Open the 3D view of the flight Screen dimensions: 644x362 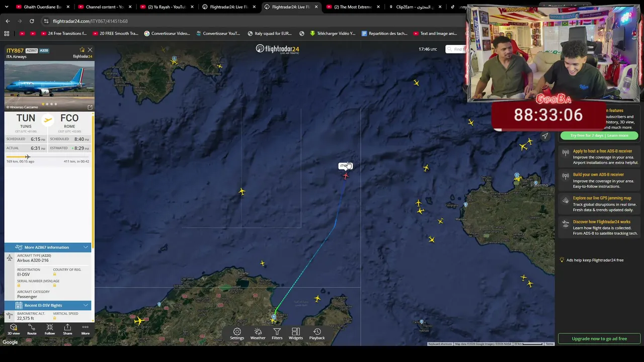point(14,329)
